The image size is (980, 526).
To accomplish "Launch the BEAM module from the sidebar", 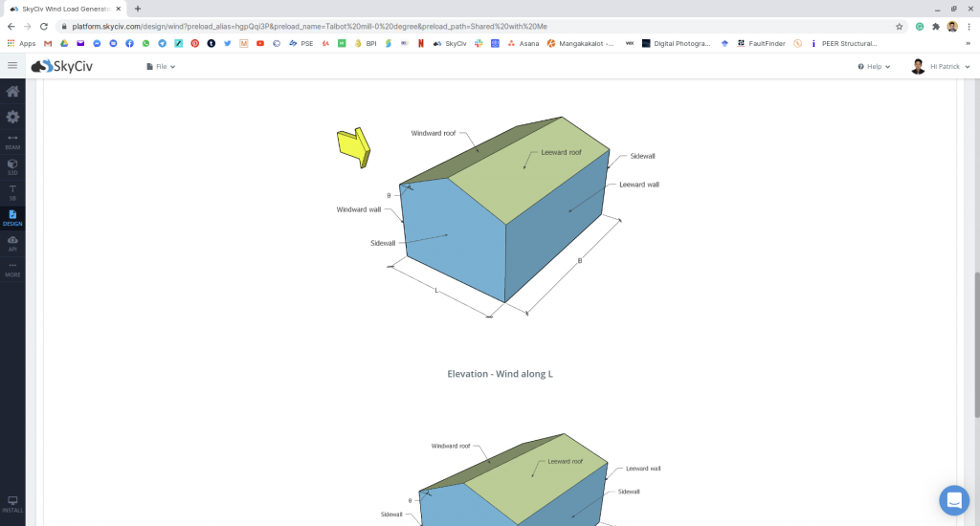I will click(x=12, y=142).
